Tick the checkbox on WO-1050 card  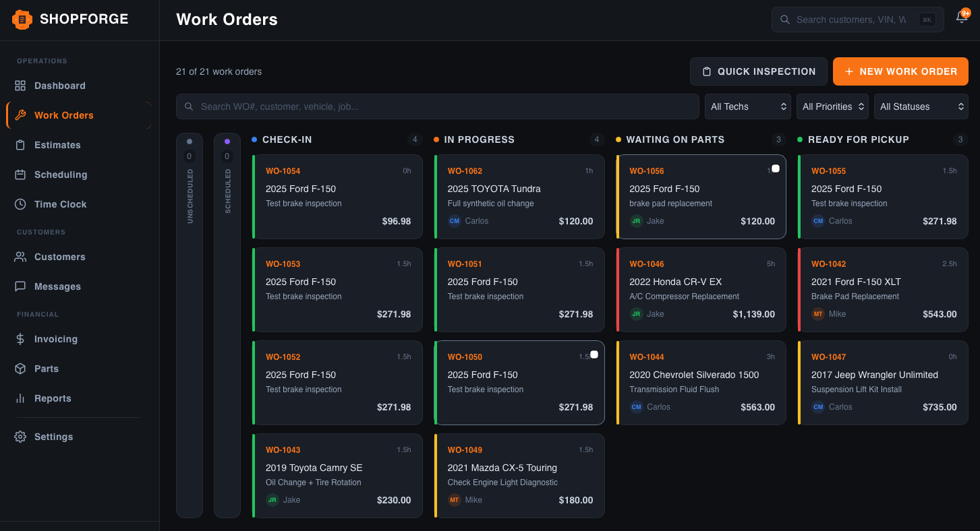[x=594, y=354]
